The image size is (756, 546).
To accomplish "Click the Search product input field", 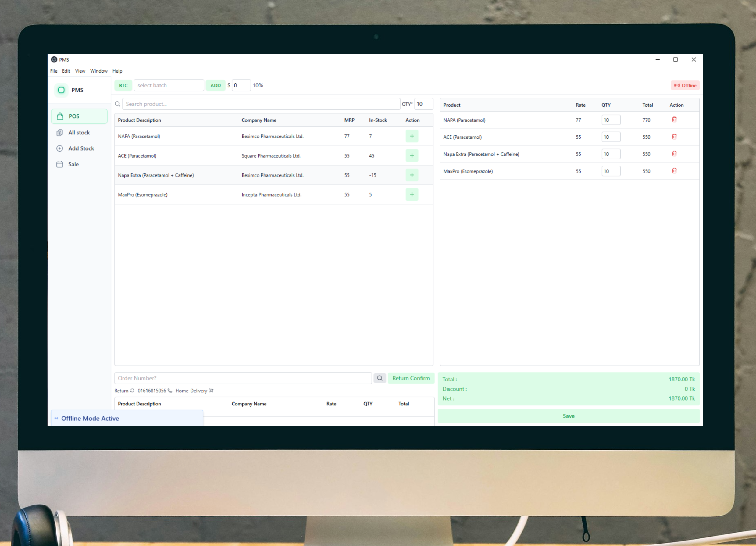I will (x=261, y=104).
